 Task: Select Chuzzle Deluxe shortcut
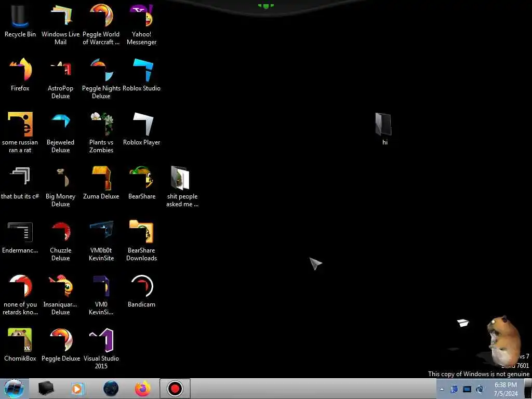[x=60, y=240]
